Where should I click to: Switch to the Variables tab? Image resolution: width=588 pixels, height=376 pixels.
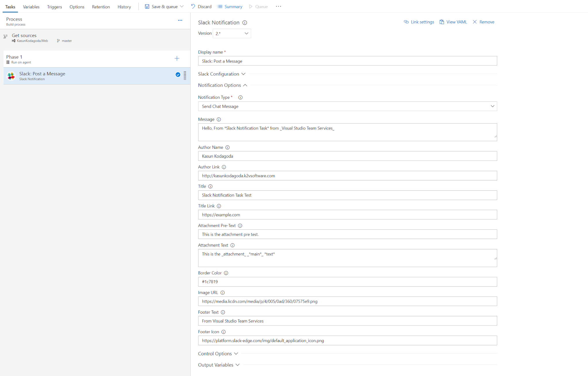click(31, 7)
